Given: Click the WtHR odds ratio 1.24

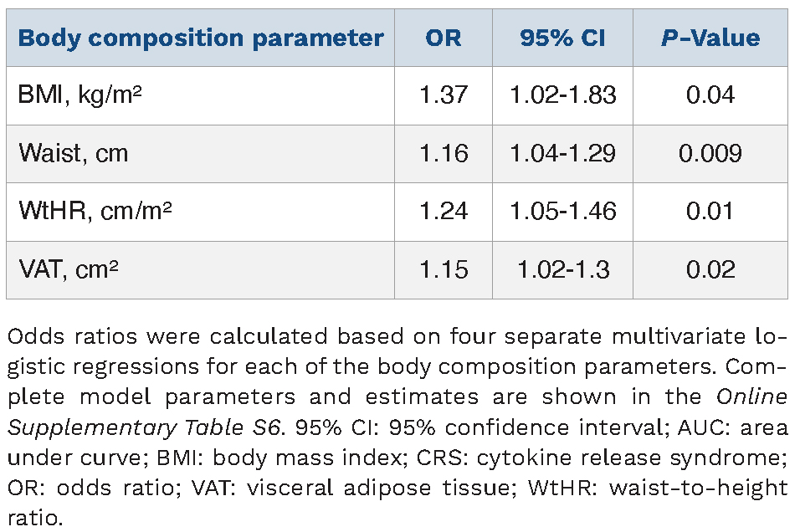Looking at the screenshot, I should 444,212.
